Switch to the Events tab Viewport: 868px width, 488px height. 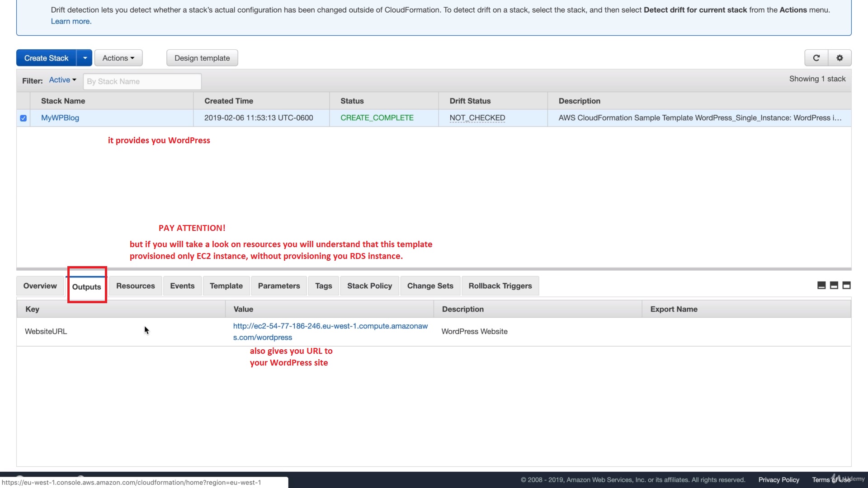click(x=182, y=286)
